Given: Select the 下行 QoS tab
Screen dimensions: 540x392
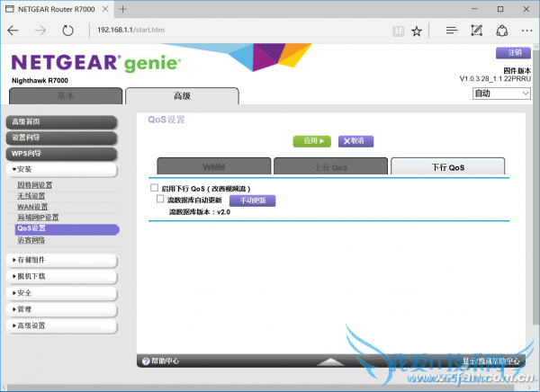Looking at the screenshot, I should [447, 166].
